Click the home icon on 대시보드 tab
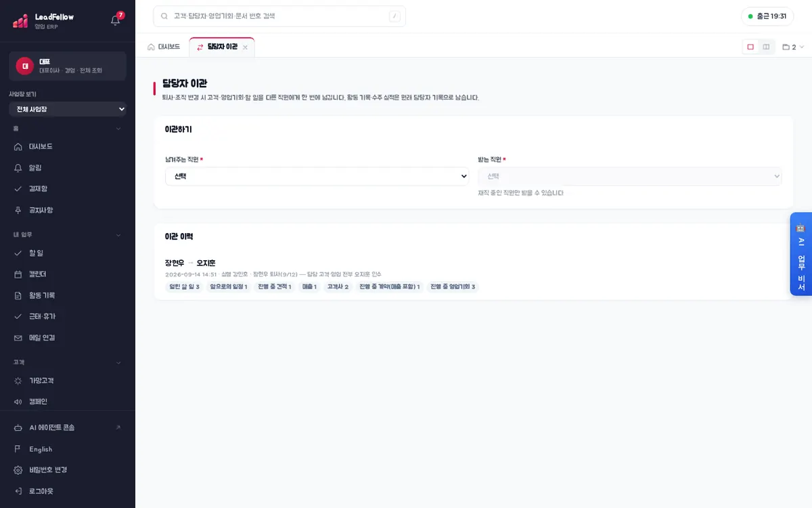812x508 pixels. tap(151, 47)
